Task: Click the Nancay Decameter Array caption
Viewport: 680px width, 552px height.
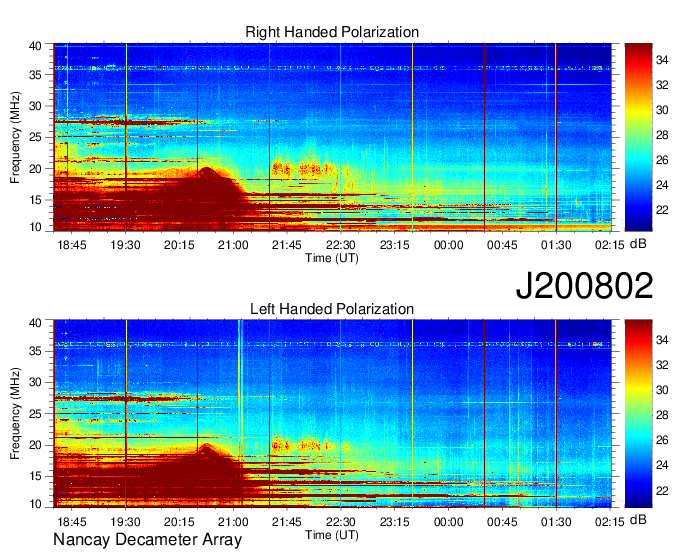Action: pos(147,539)
